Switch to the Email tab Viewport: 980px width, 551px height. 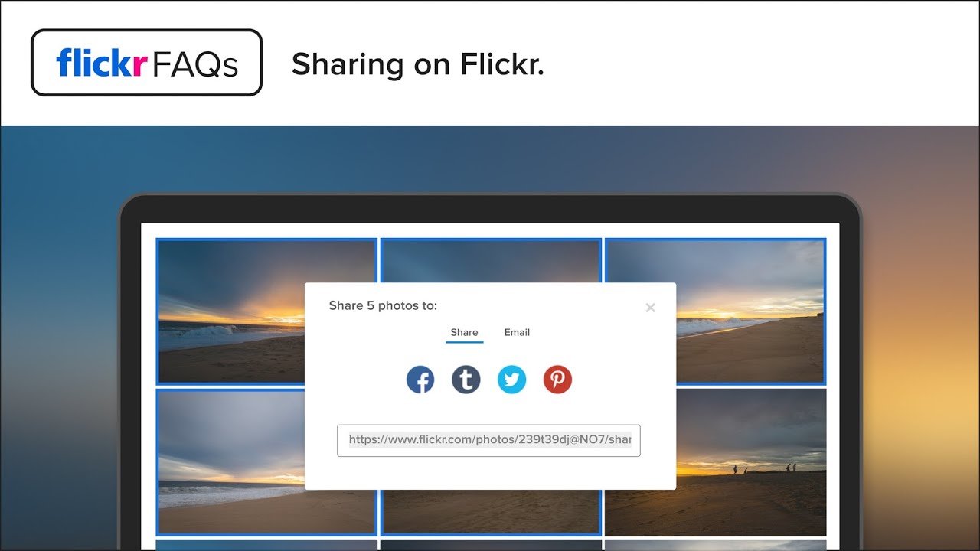click(x=517, y=333)
